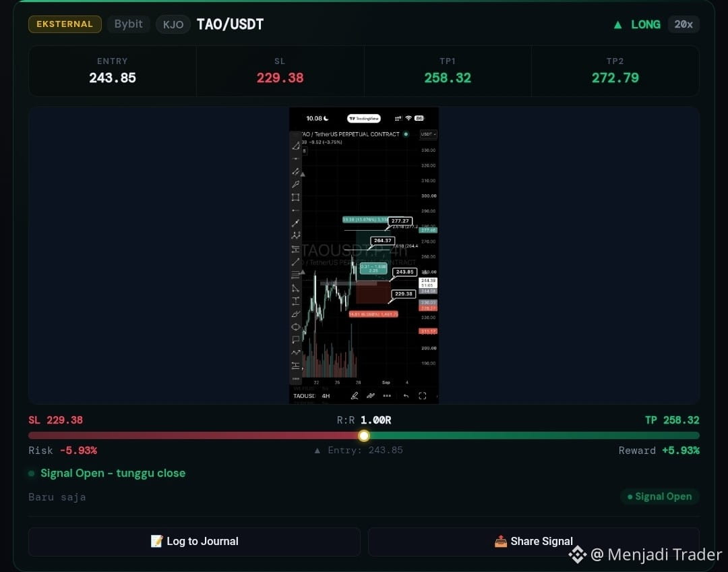728x572 pixels.
Task: Click the green LONG up-triangle icon
Action: pos(617,25)
